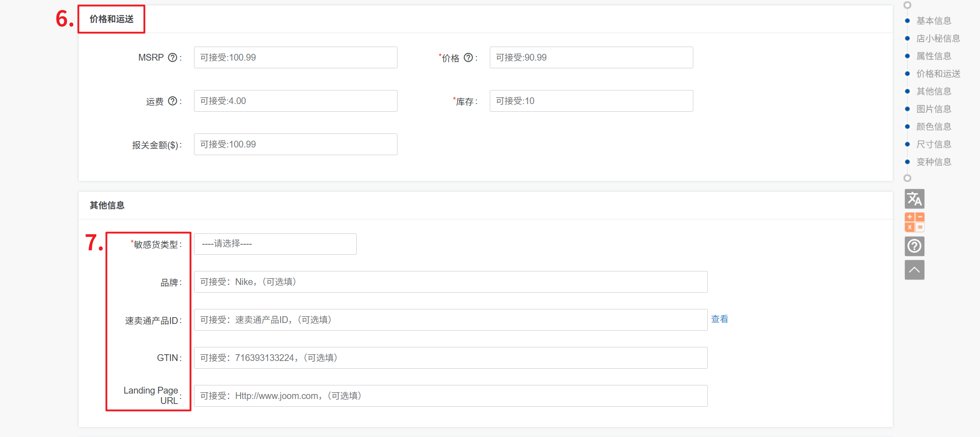Focus the 库存 stock input field
The width and height of the screenshot is (980, 437).
coord(591,101)
